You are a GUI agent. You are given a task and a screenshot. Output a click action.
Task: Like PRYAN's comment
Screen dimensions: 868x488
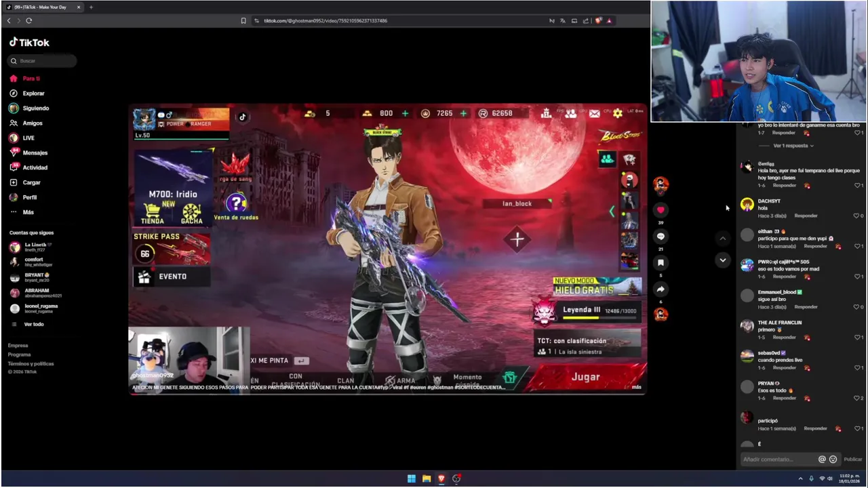click(856, 399)
